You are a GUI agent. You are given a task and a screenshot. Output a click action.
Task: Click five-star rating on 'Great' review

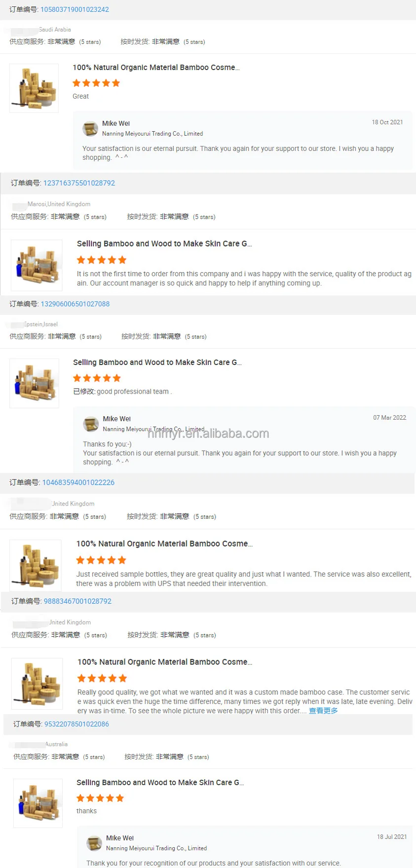pos(96,83)
